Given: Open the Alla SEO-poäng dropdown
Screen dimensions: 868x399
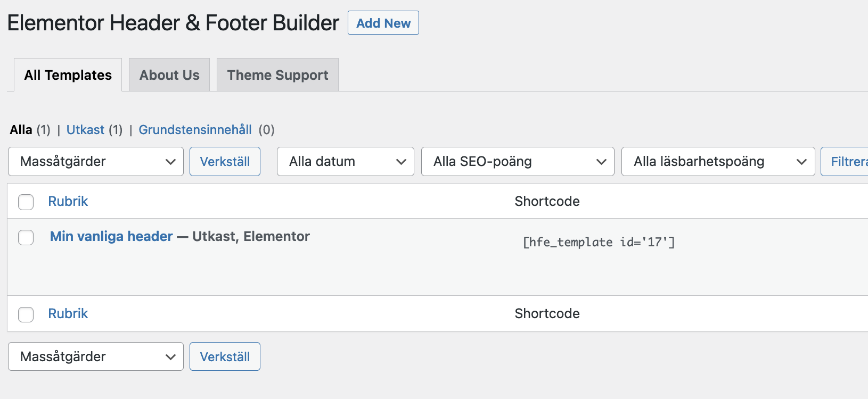Looking at the screenshot, I should click(x=517, y=161).
